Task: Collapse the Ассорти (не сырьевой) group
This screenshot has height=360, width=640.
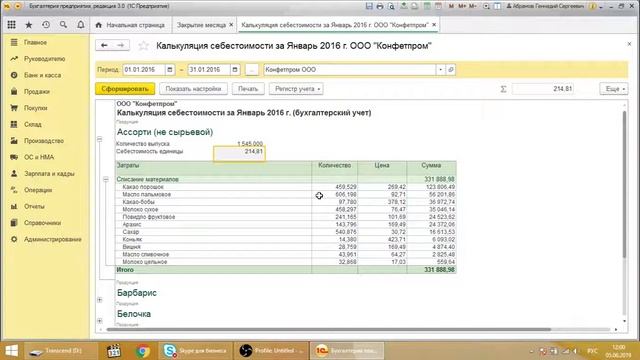Action: [100, 140]
